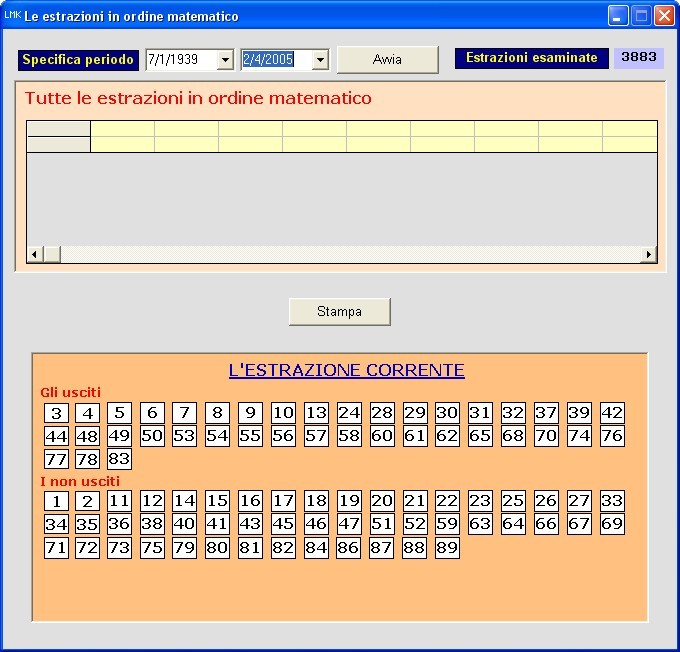
Task: Click into the 7/1/1939 date field
Action: [x=182, y=59]
